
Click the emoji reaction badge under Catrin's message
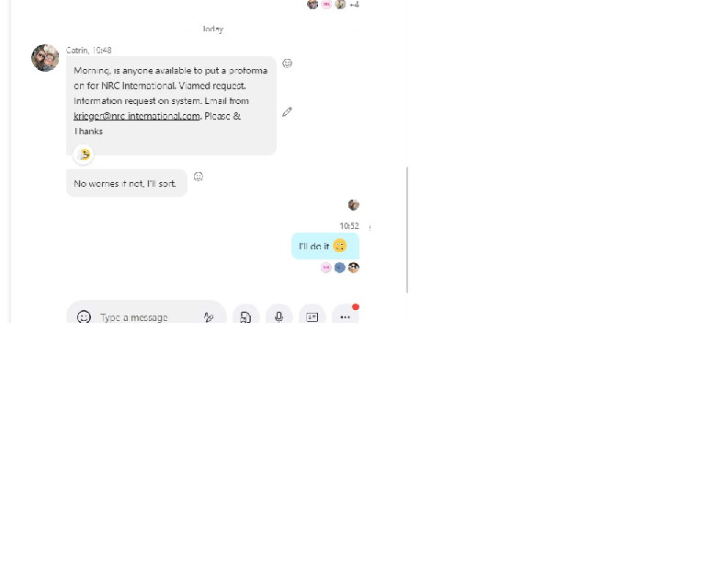pyautogui.click(x=84, y=155)
